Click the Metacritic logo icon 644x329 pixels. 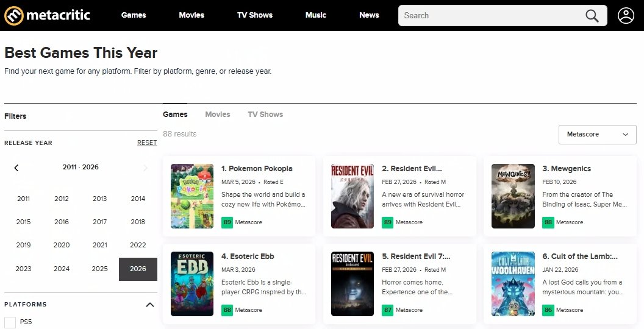[x=14, y=16]
